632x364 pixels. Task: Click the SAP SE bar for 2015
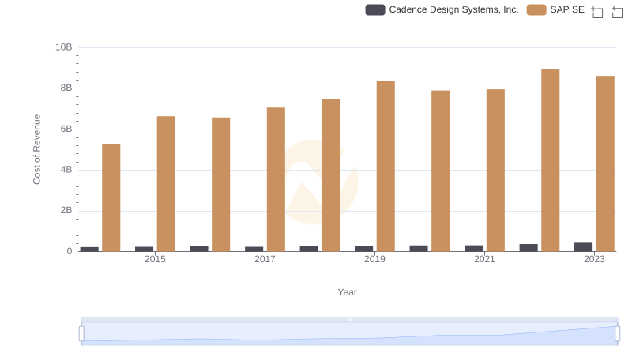tap(166, 184)
